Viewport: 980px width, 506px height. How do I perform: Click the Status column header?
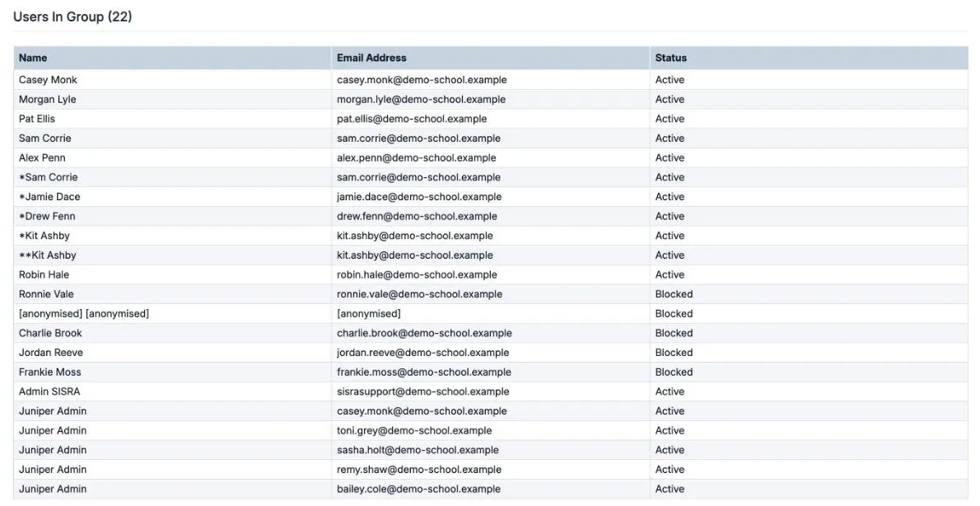810,58
